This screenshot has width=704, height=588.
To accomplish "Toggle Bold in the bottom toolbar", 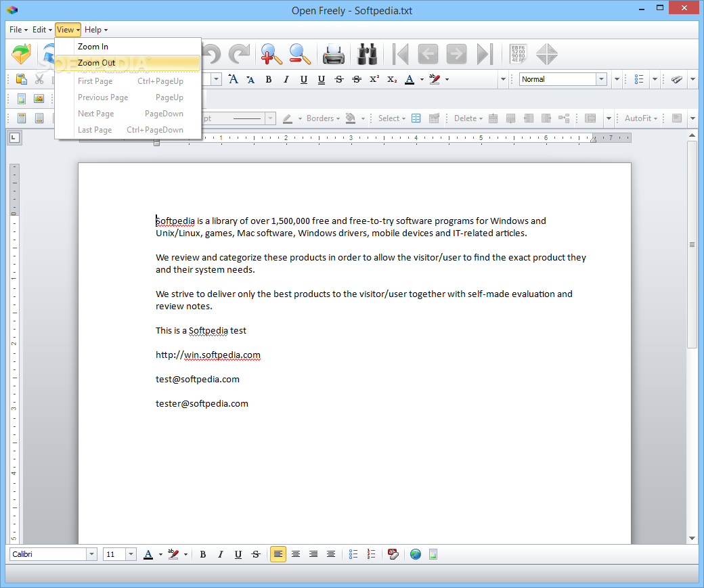I will (203, 554).
